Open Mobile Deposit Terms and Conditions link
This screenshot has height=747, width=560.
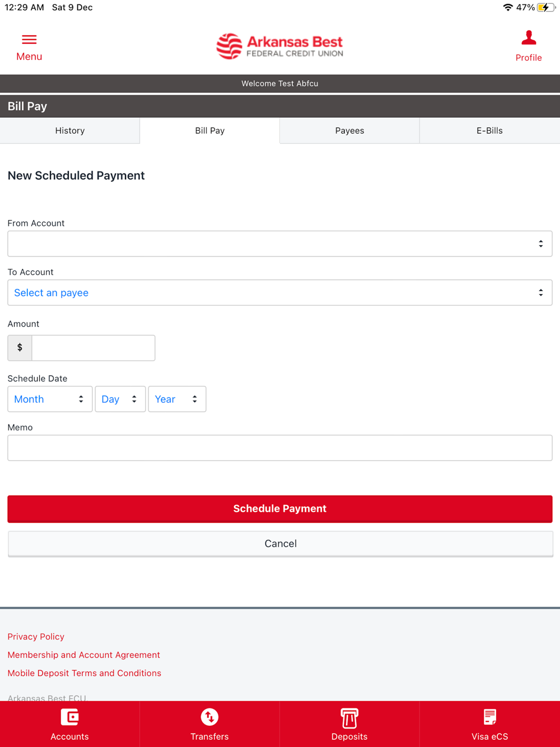(x=84, y=673)
